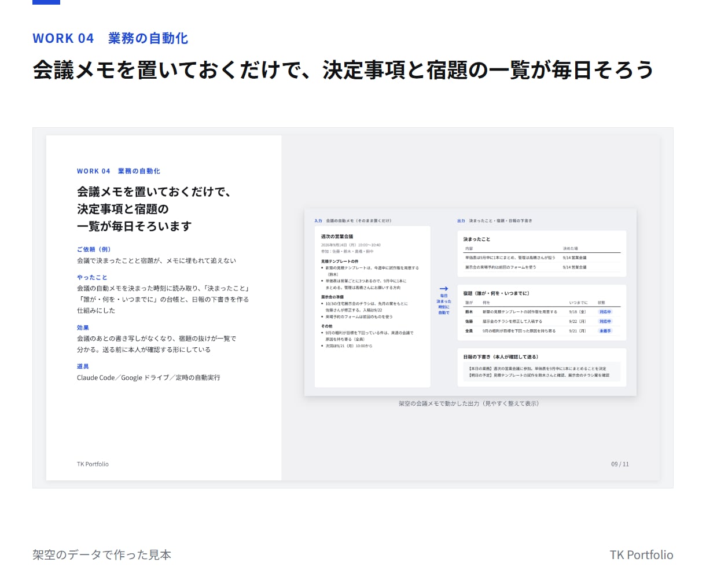Click the card title 宿題（誰が・何を・いつまでに）
The height and width of the screenshot is (588, 706).
point(497,293)
